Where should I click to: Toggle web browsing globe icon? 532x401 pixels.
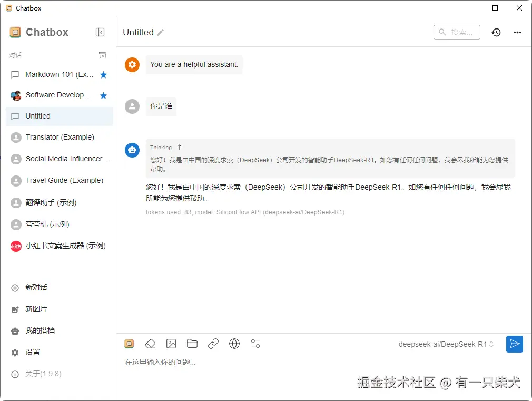pos(234,344)
